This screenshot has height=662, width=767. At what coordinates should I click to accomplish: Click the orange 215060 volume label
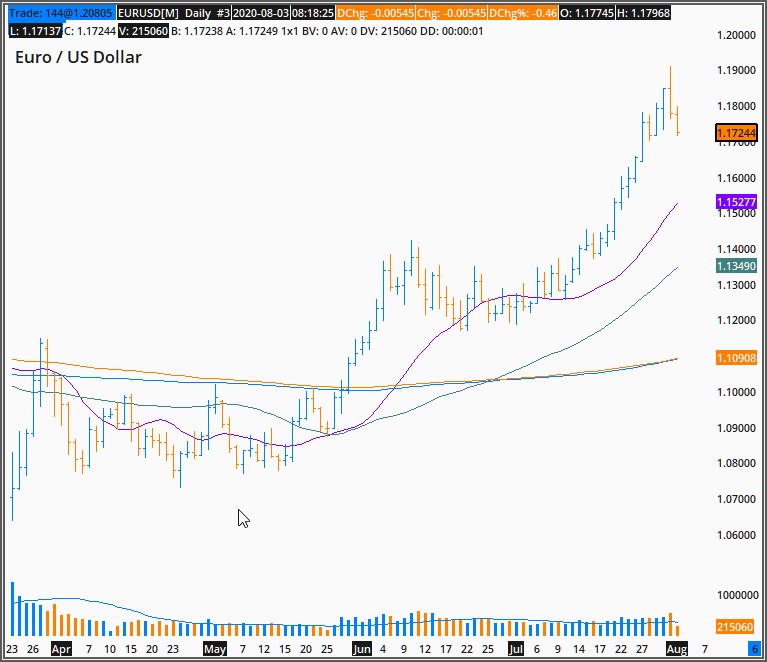tap(736, 627)
